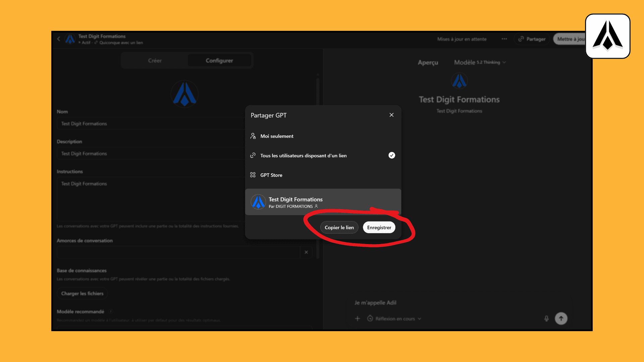This screenshot has height=362, width=644.
Task: Remove the conversation starter with X icon
Action: [x=306, y=252]
